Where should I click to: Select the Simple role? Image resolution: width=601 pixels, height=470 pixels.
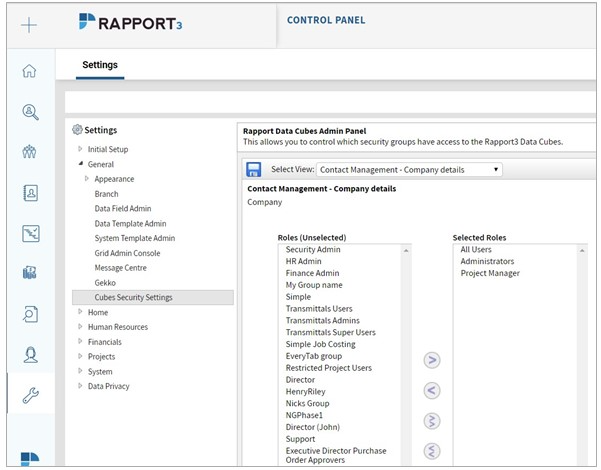(298, 297)
